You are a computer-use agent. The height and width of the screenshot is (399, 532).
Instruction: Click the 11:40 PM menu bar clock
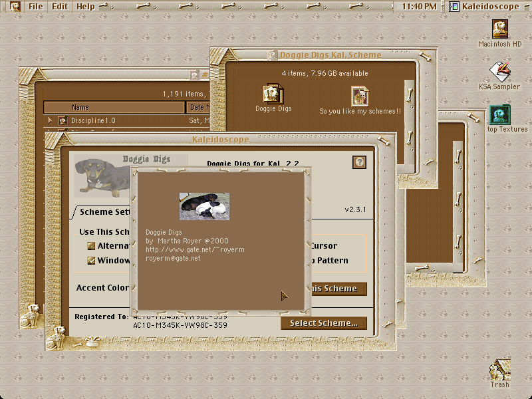[420, 7]
